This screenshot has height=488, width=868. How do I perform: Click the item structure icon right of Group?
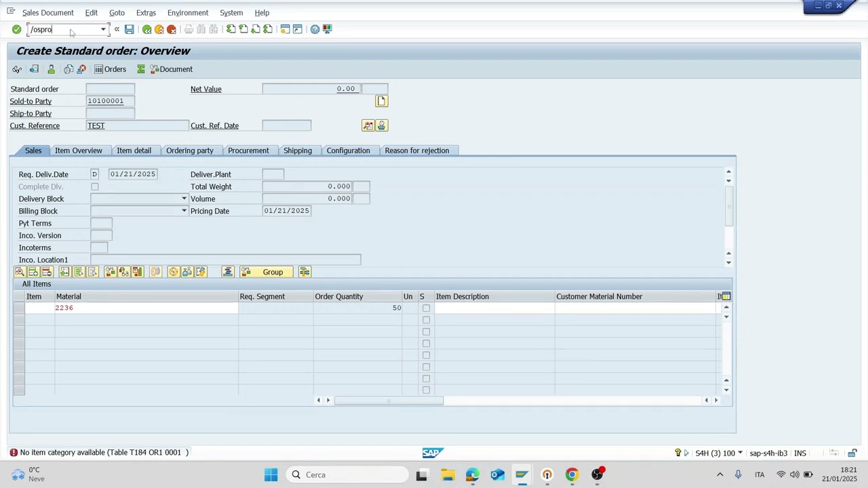click(304, 272)
